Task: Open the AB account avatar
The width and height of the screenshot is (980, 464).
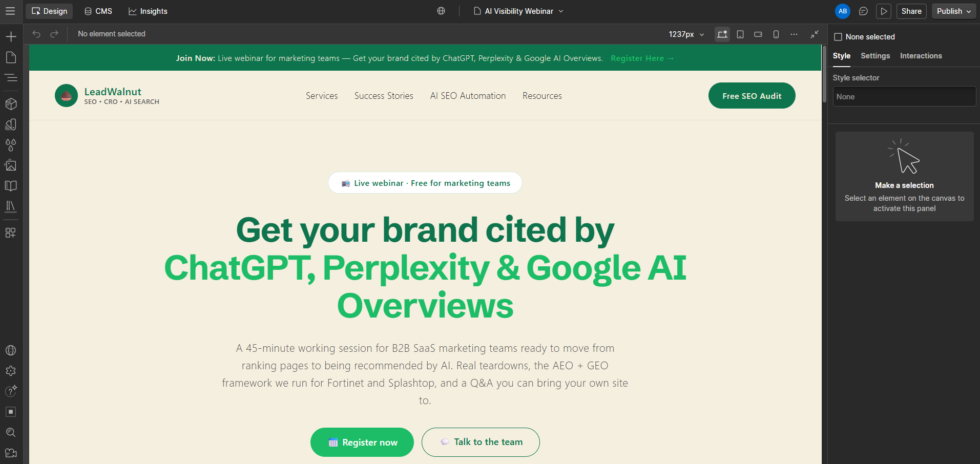Action: (843, 11)
